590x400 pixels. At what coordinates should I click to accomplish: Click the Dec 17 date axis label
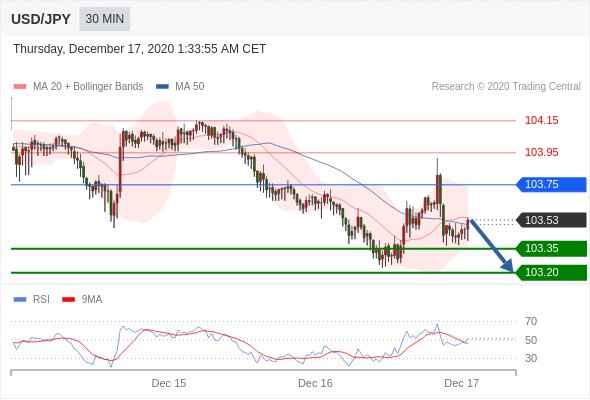click(462, 383)
